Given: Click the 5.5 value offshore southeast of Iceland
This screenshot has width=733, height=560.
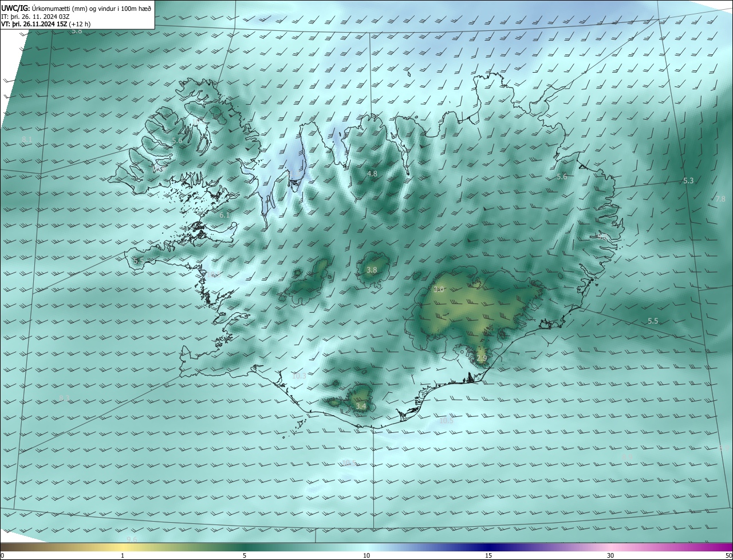Looking at the screenshot, I should 653,321.
